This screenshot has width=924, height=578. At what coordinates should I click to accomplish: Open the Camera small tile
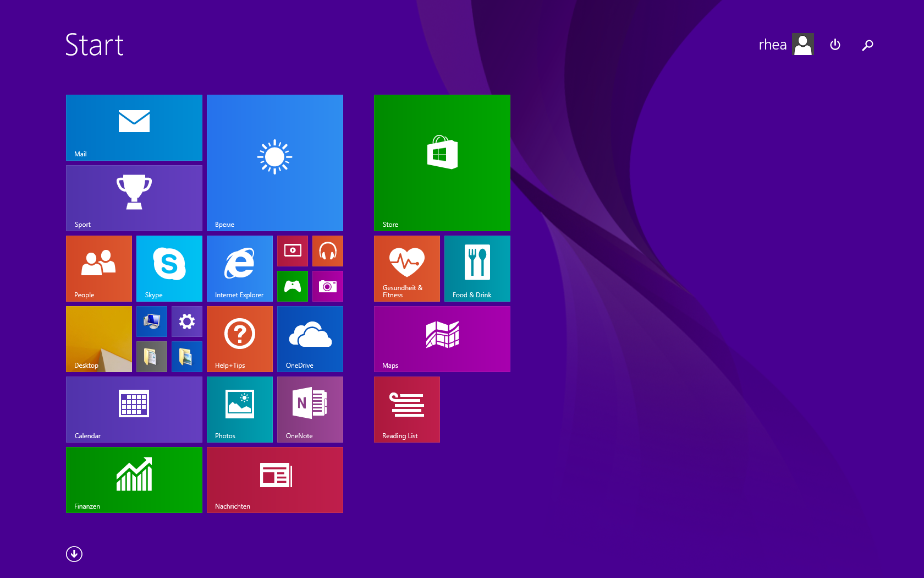327,286
